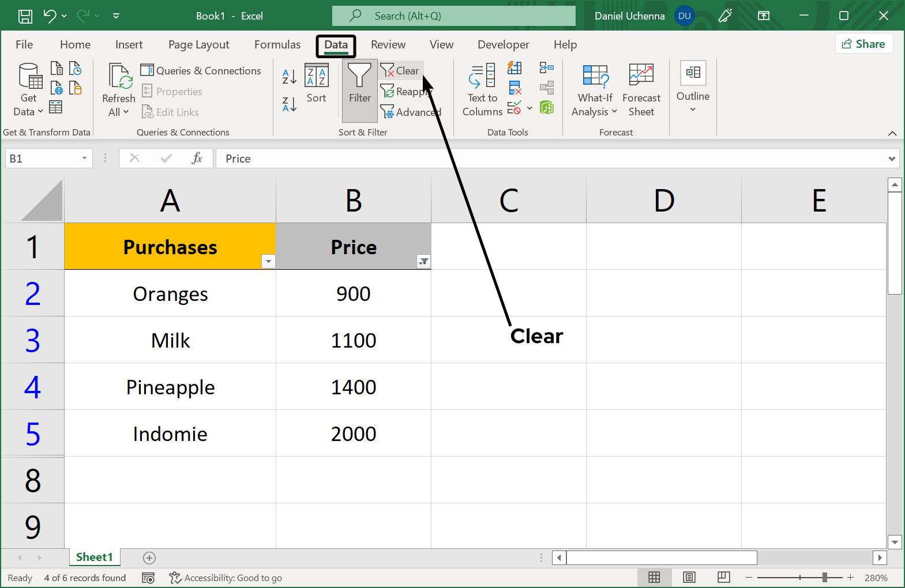
Task: Switch to Page Break Preview view
Action: pos(723,578)
